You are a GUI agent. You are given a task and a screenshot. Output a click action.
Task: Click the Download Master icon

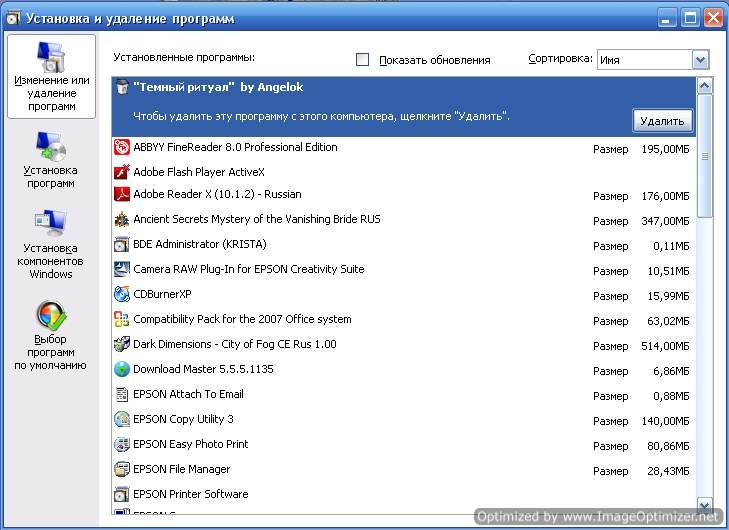(x=122, y=369)
